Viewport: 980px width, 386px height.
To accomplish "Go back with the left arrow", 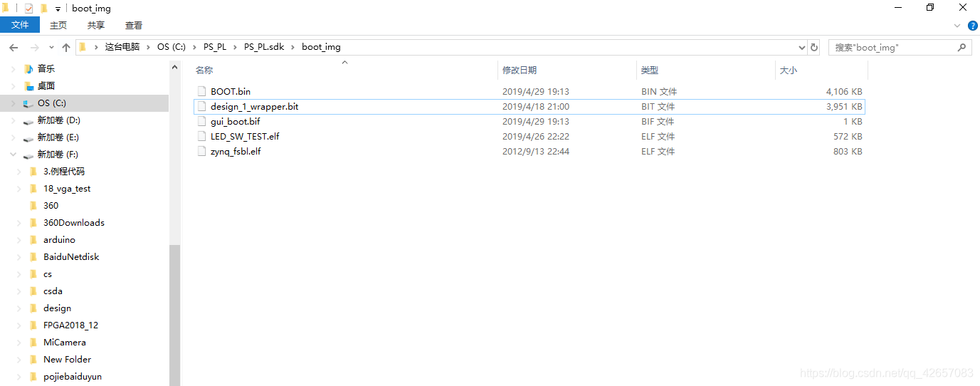I will click(14, 47).
